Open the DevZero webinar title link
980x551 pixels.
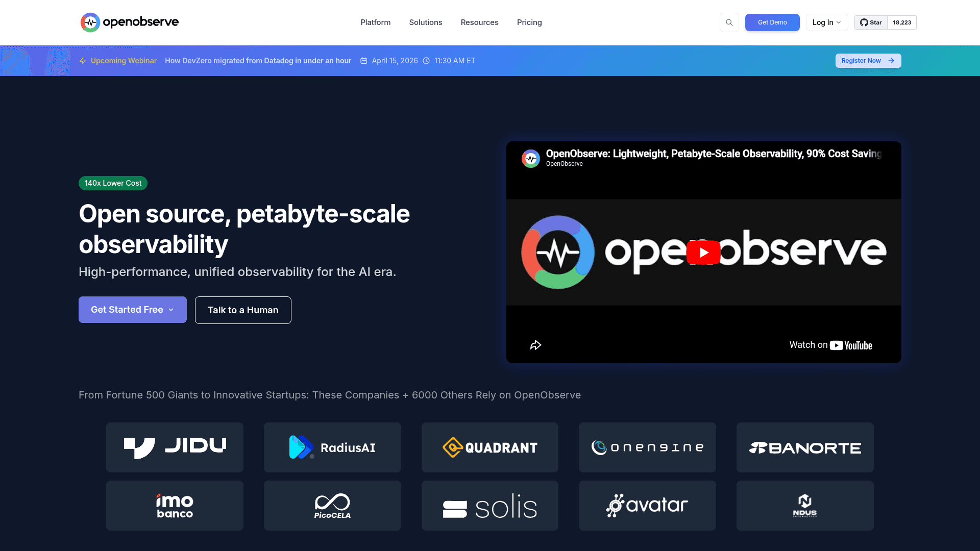pos(258,61)
